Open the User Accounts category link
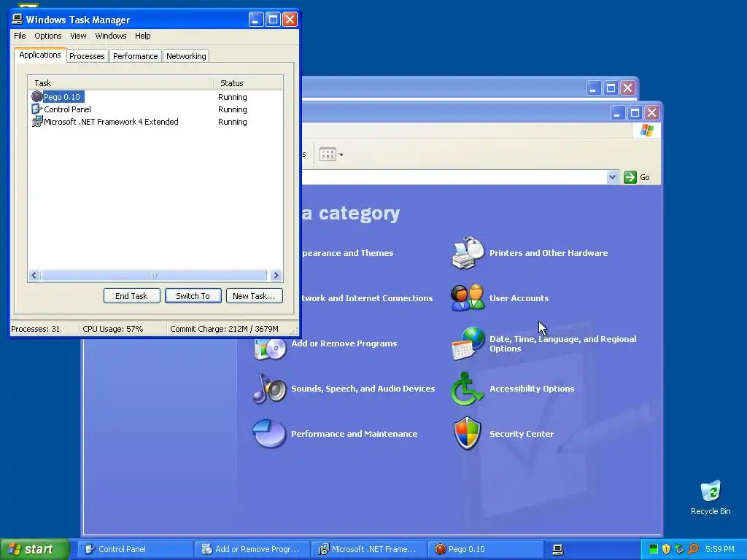Screen dimensions: 747x560 519,298
